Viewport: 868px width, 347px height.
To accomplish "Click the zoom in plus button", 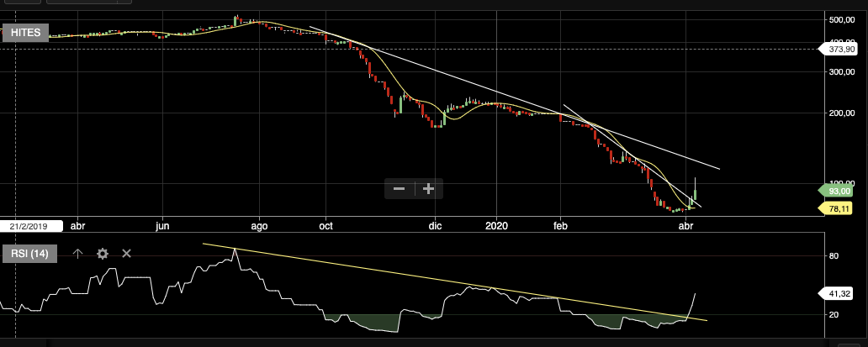I will click(x=428, y=189).
